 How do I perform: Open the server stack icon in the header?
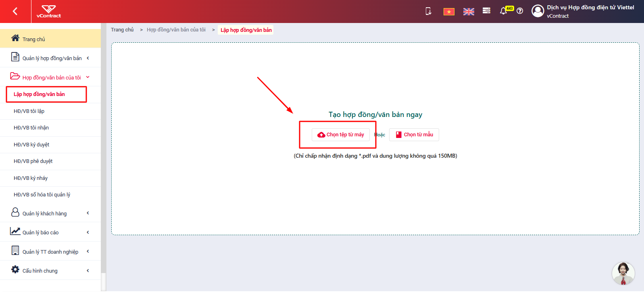click(x=486, y=10)
